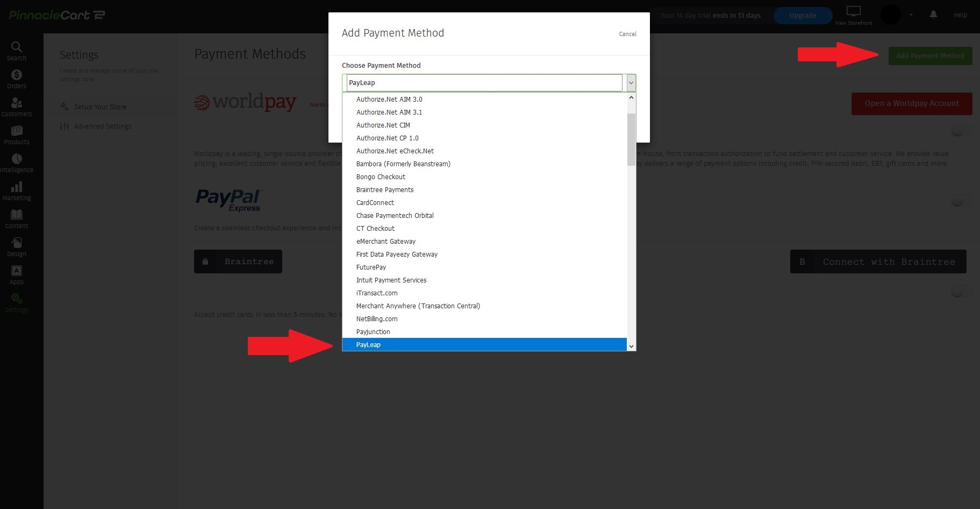Toggle the Worldpay payment method switch
980x509 pixels.
coord(961,130)
